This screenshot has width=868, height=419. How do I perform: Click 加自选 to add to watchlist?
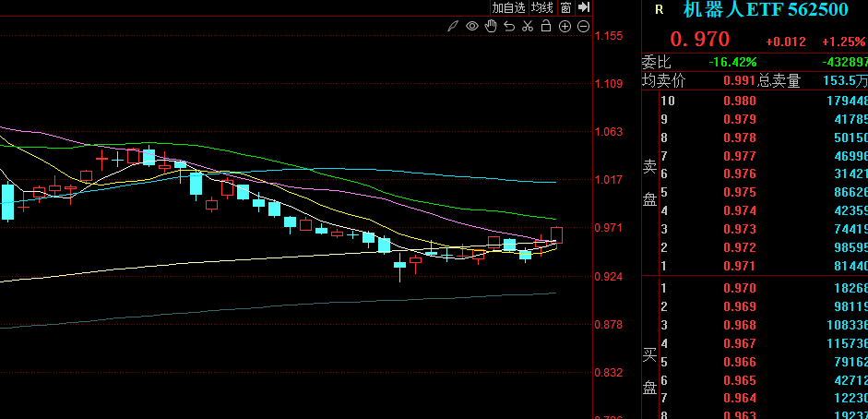[508, 7]
